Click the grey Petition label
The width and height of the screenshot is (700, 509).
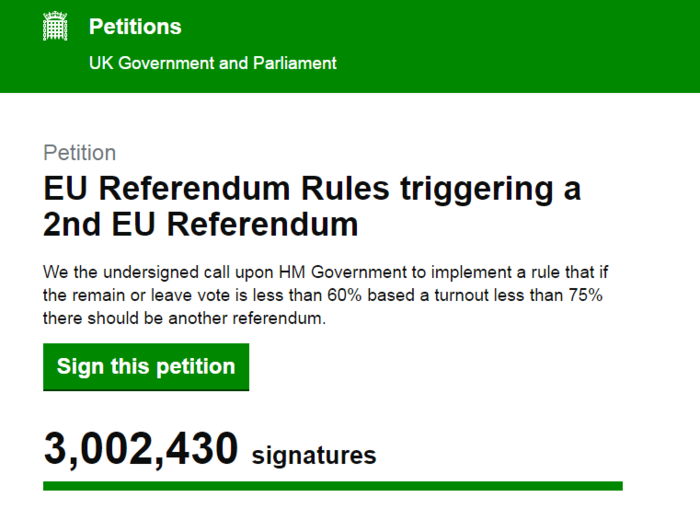point(80,153)
